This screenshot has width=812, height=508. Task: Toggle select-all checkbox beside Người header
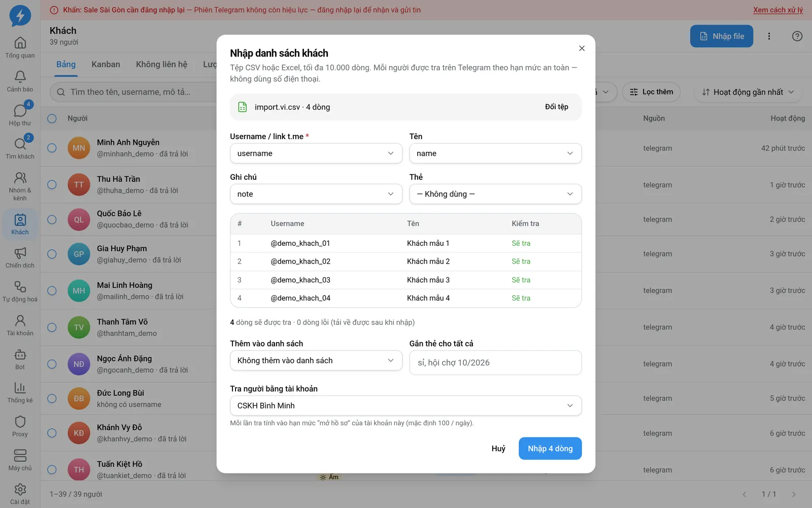click(x=52, y=118)
